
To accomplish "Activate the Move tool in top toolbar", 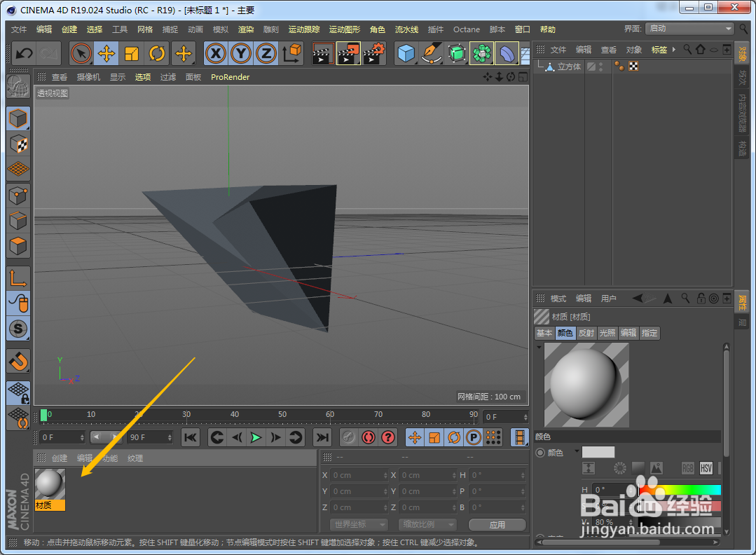I will [x=106, y=53].
